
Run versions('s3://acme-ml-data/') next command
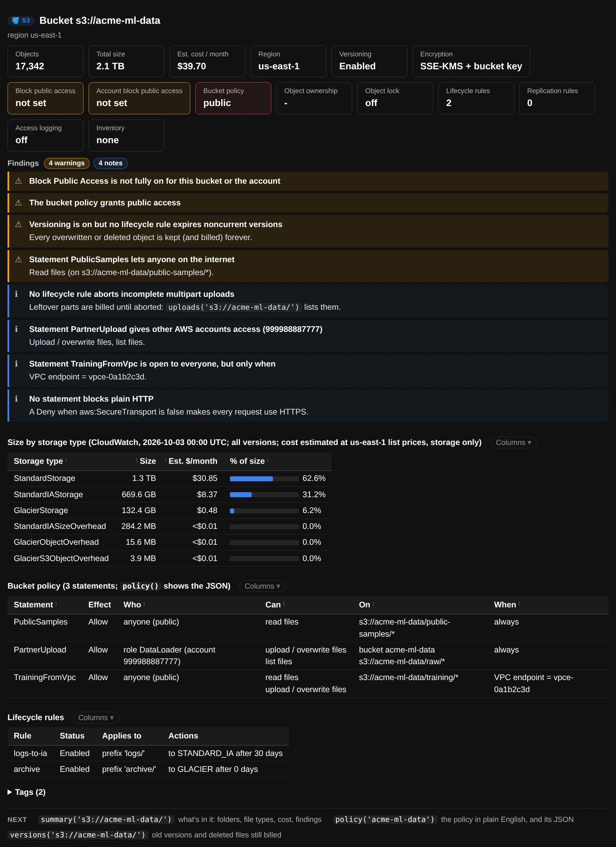point(78,835)
